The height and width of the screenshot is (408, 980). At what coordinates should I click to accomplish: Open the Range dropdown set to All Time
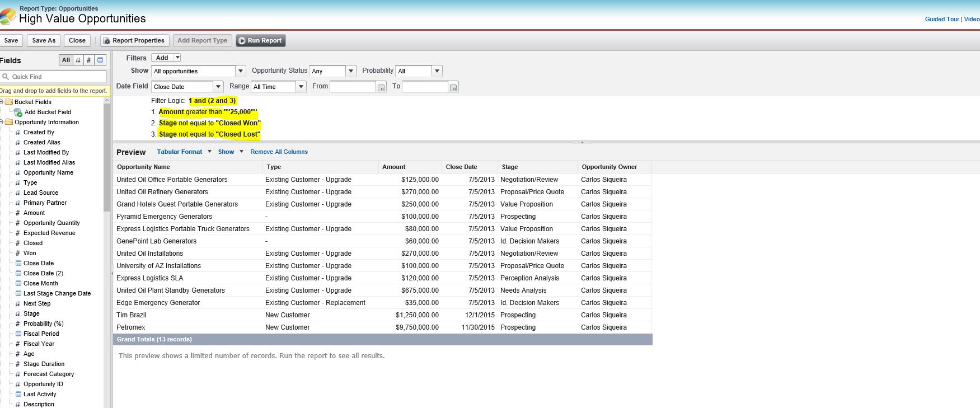pyautogui.click(x=301, y=87)
